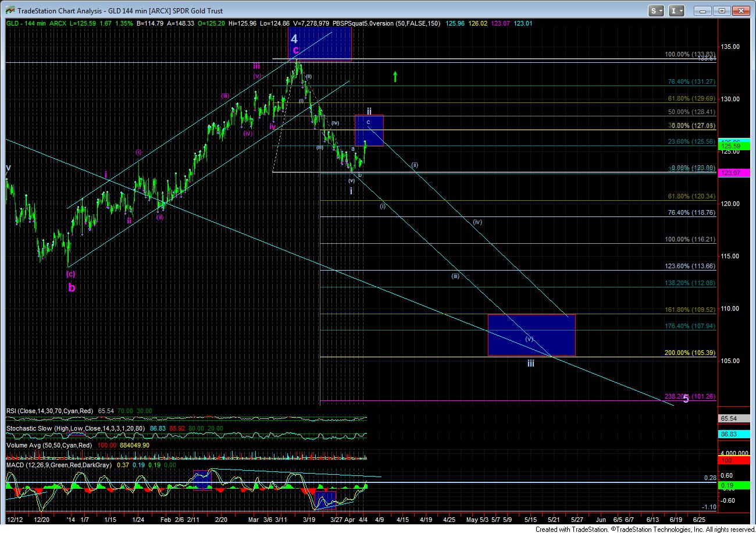Viewport: 756px width, 533px height.
Task: Select the 200.00% (105.39) Fibonacci label
Action: 691,353
